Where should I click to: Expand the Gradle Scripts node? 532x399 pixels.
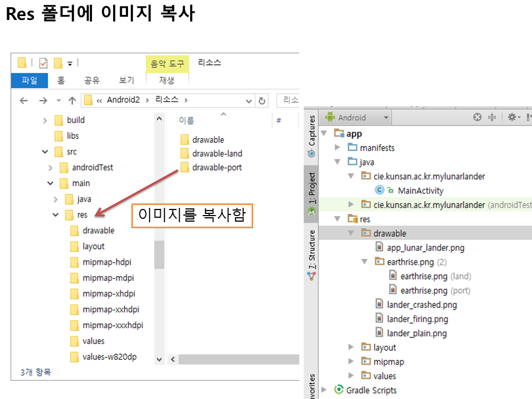pos(325,390)
